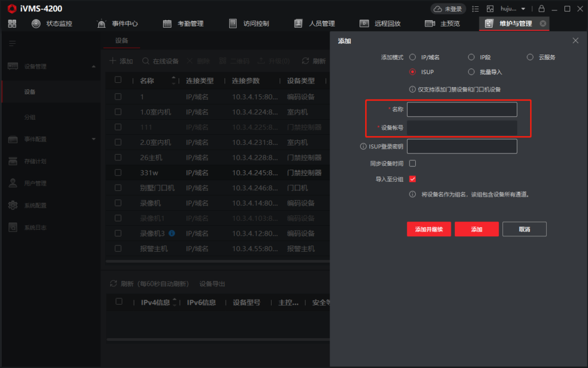
Task: Click into the 名称 input field
Action: click(462, 109)
